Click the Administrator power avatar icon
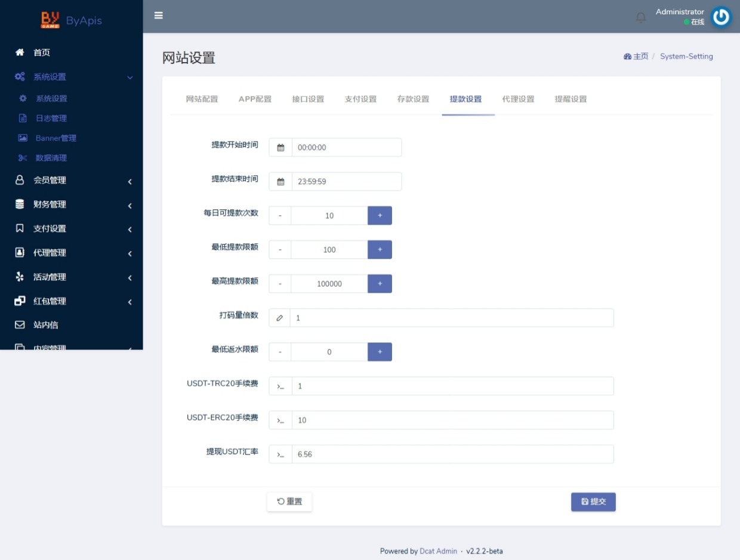 (721, 17)
